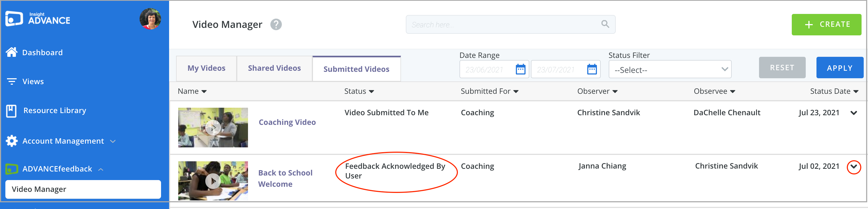Image resolution: width=868 pixels, height=209 pixels.
Task: Click the Account Management gear icon
Action: click(x=12, y=141)
